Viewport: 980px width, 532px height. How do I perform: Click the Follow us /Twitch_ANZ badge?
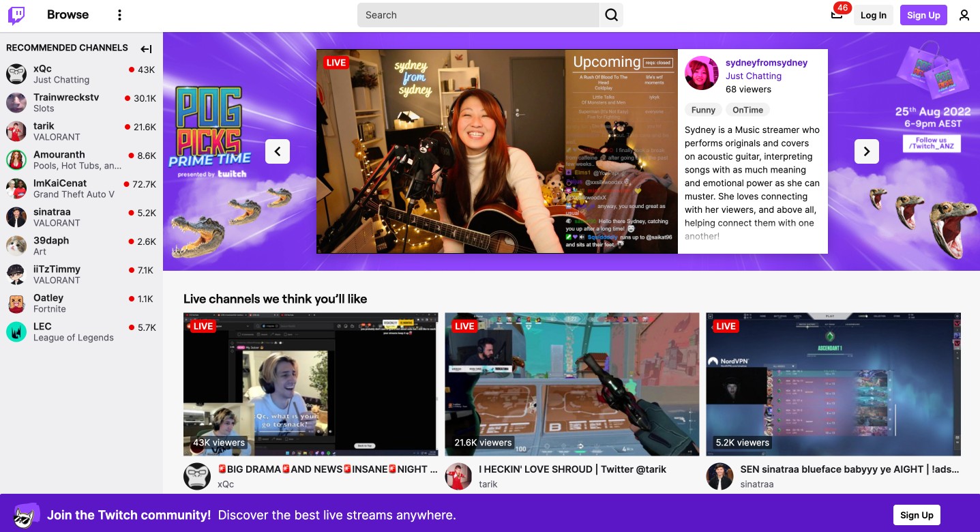tap(931, 144)
